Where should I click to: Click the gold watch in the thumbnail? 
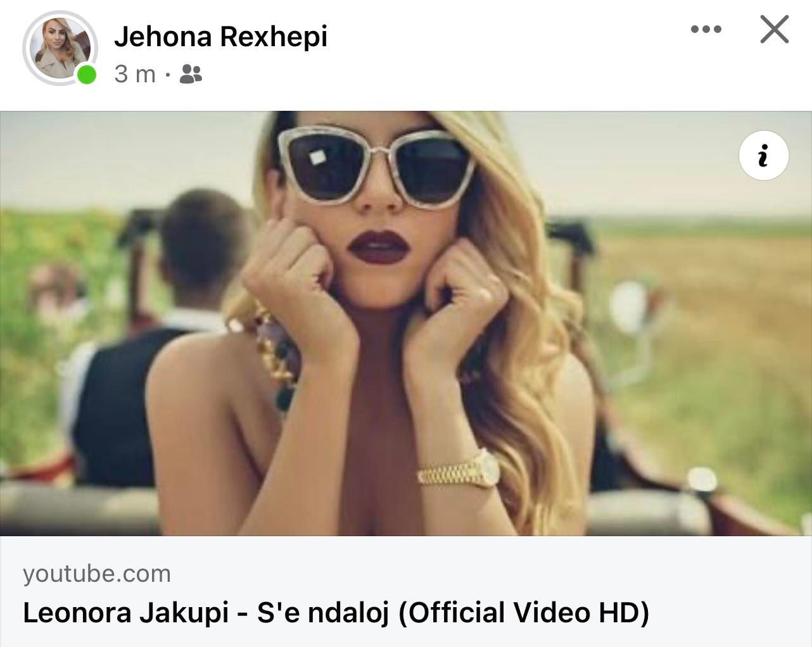pyautogui.click(x=459, y=468)
